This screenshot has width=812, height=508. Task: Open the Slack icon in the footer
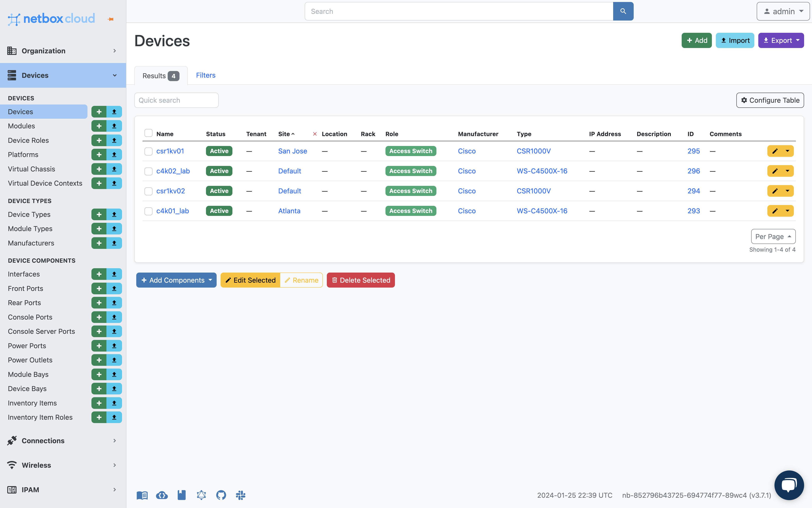(241, 495)
